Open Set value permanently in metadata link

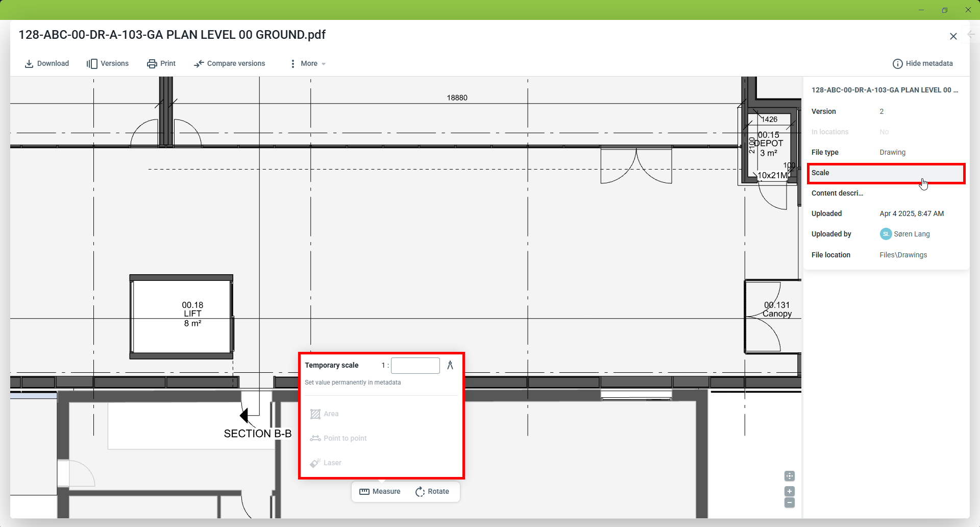click(x=353, y=382)
